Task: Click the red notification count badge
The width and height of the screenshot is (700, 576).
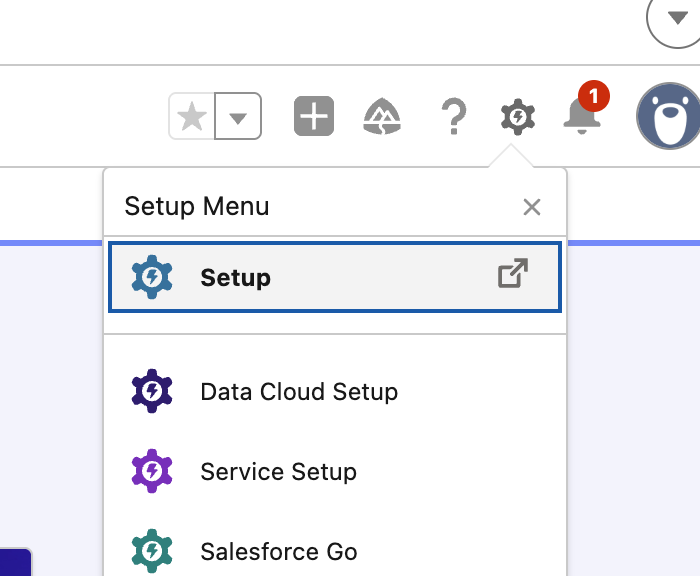Action: tap(594, 96)
